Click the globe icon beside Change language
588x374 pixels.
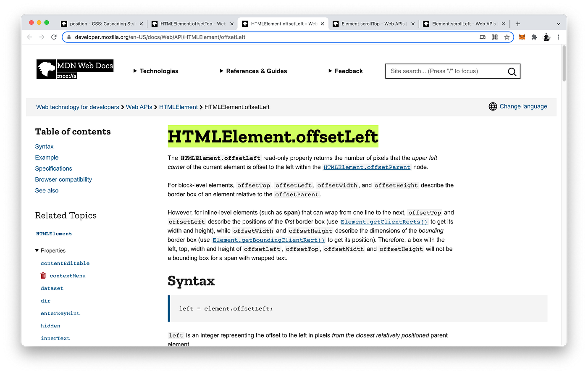(493, 106)
